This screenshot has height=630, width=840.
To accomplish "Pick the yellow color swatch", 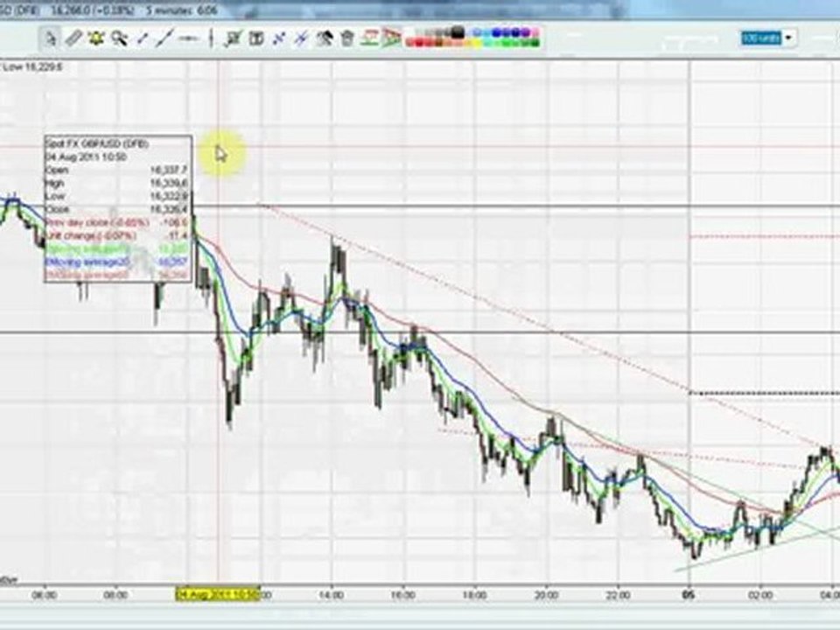I will pyautogui.click(x=477, y=43).
